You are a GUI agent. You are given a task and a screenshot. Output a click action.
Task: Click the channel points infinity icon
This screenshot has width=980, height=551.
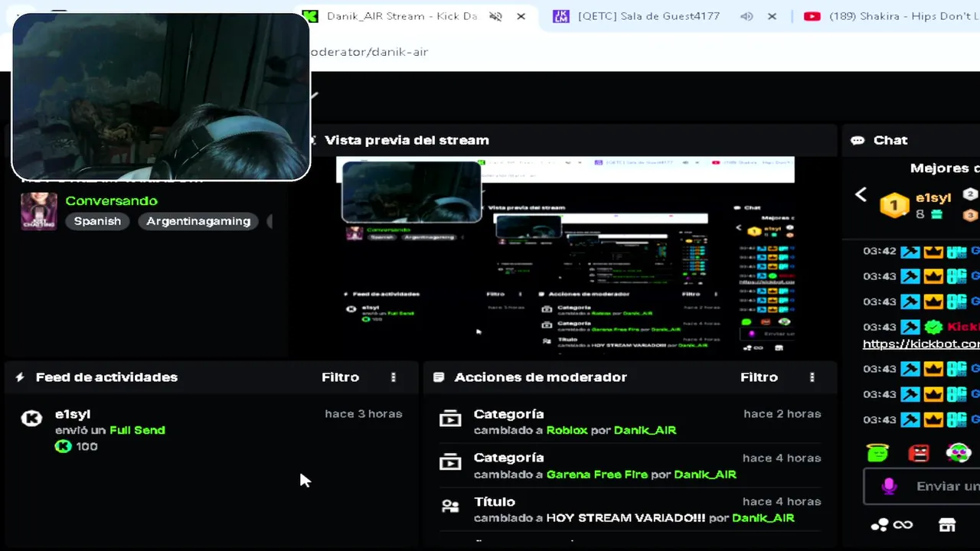click(892, 524)
